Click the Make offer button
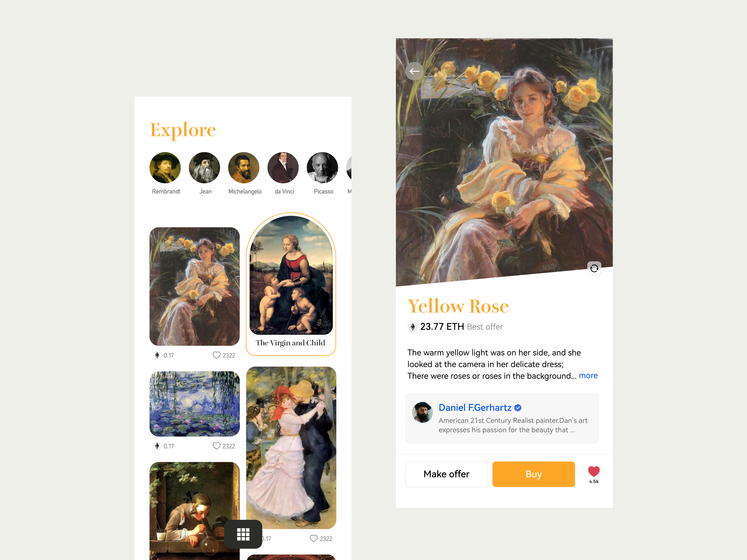This screenshot has height=560, width=747. pos(446,474)
